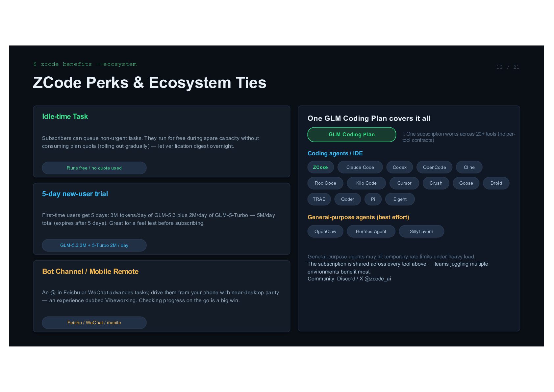The height and width of the screenshot is (392, 554).
Task: Select the OpenClaw chip
Action: point(325,231)
